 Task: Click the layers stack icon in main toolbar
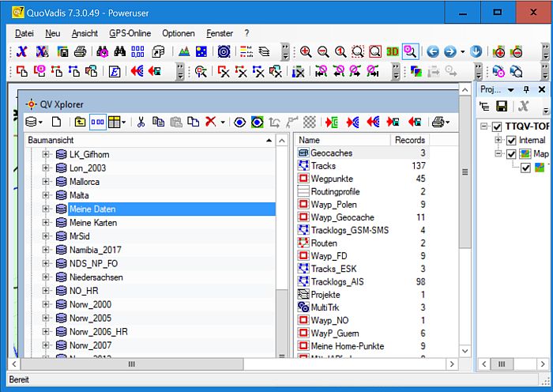264,52
